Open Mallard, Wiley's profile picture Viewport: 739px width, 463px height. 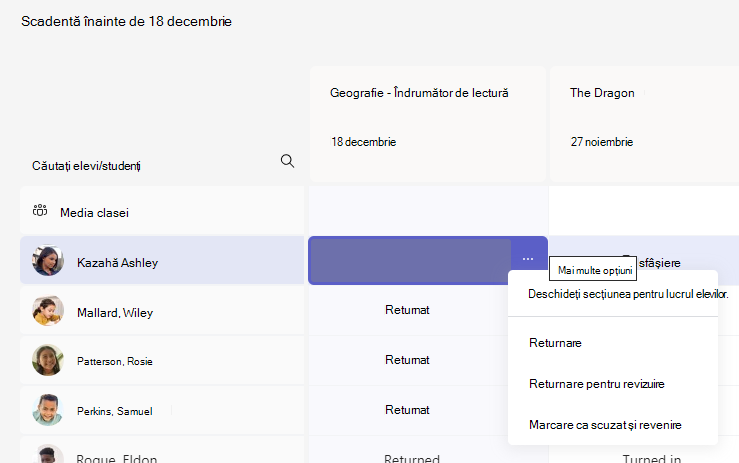pos(48,310)
